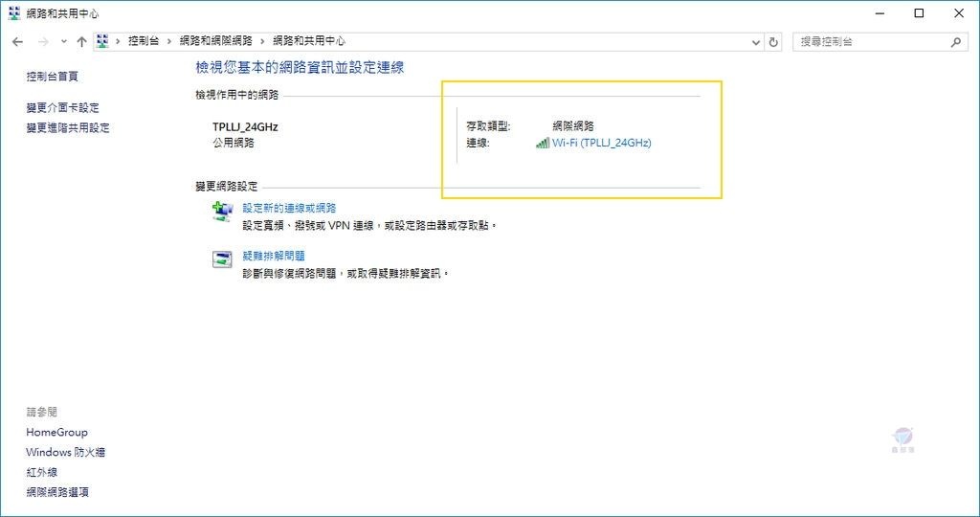Open 變更進階共用設定 link

(68, 127)
